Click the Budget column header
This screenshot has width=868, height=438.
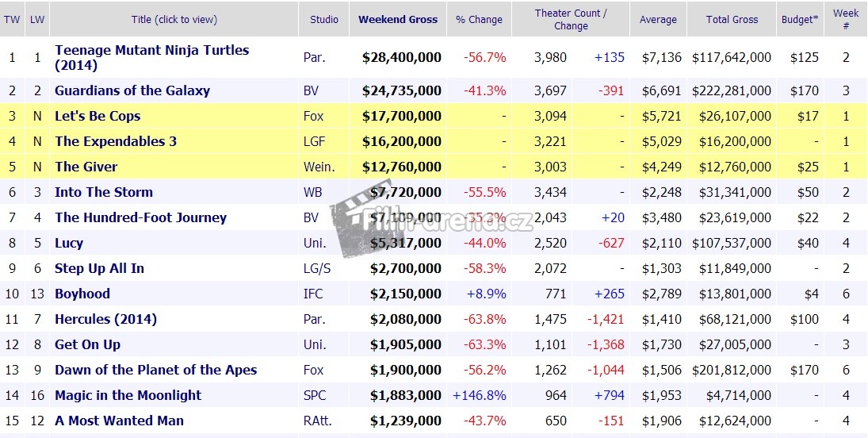click(800, 20)
